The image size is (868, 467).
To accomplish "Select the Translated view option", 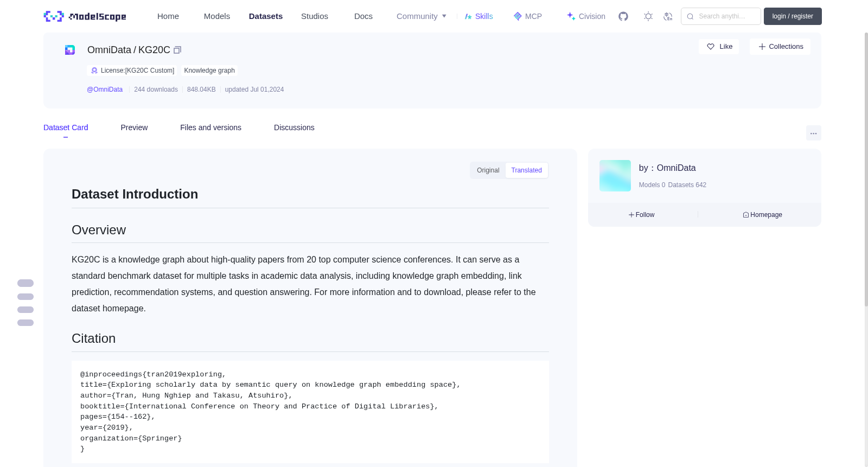I will click(x=526, y=170).
